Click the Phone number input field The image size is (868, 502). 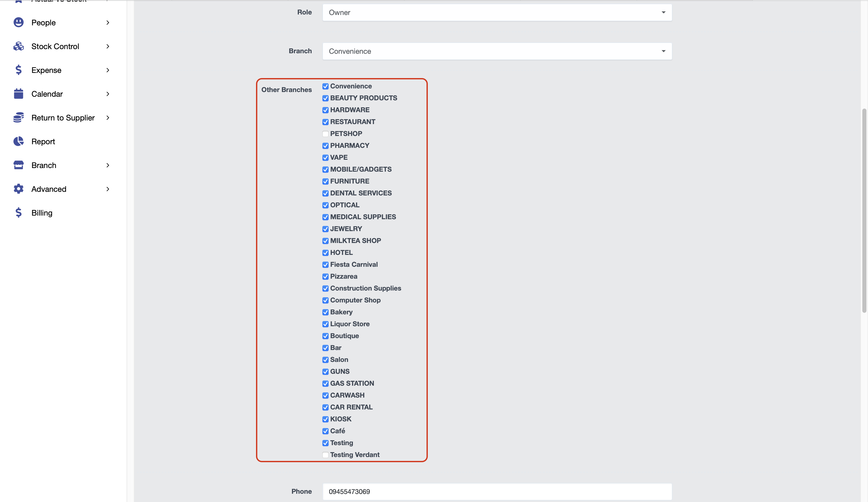tap(497, 492)
